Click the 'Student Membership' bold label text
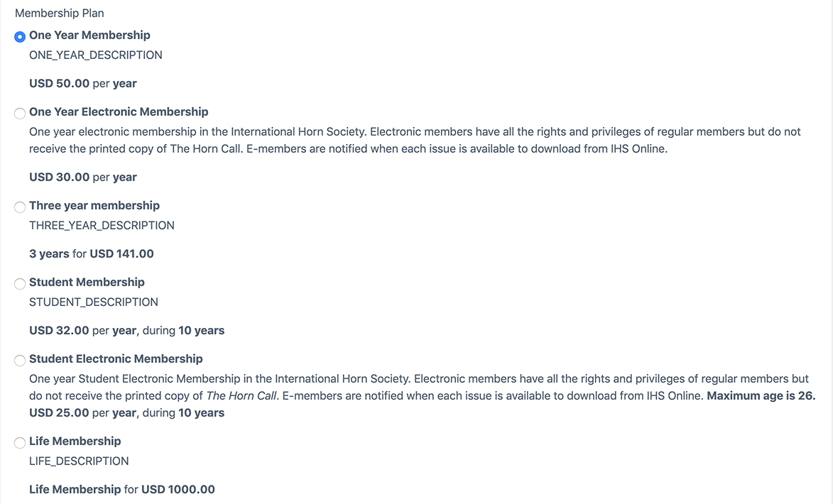 click(x=87, y=282)
